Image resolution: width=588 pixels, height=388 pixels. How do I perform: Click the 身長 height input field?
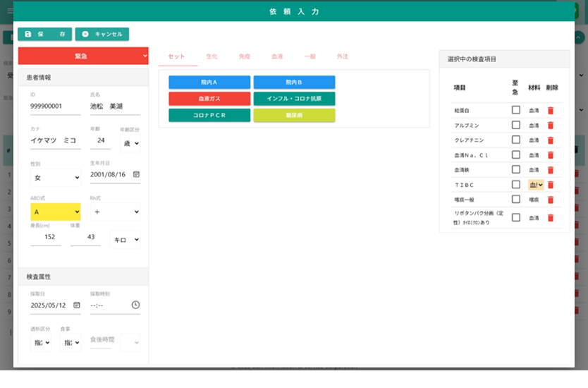(x=45, y=238)
